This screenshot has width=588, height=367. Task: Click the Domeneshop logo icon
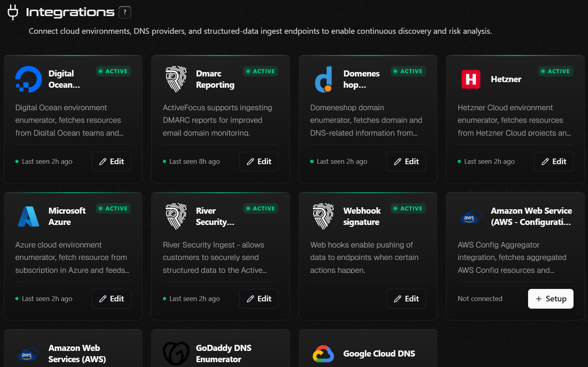click(324, 79)
